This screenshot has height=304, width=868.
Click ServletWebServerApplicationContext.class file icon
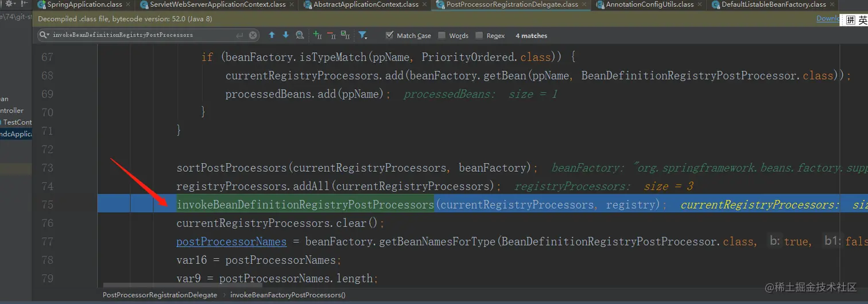pyautogui.click(x=145, y=5)
